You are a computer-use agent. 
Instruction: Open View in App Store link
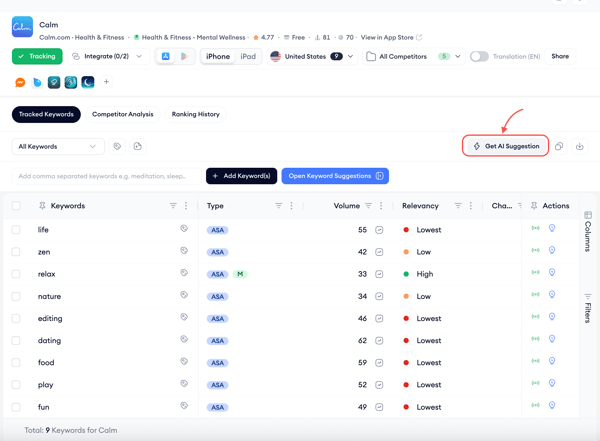click(x=391, y=38)
